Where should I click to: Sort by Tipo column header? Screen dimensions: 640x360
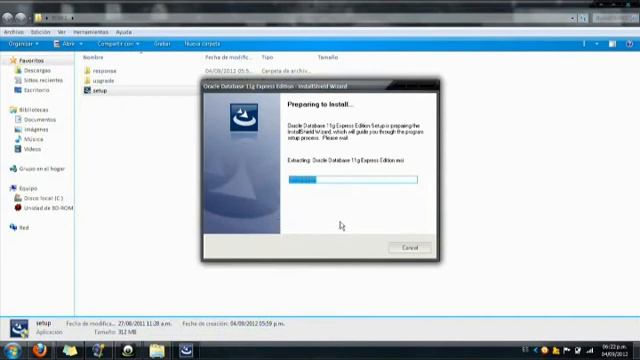pyautogui.click(x=267, y=58)
